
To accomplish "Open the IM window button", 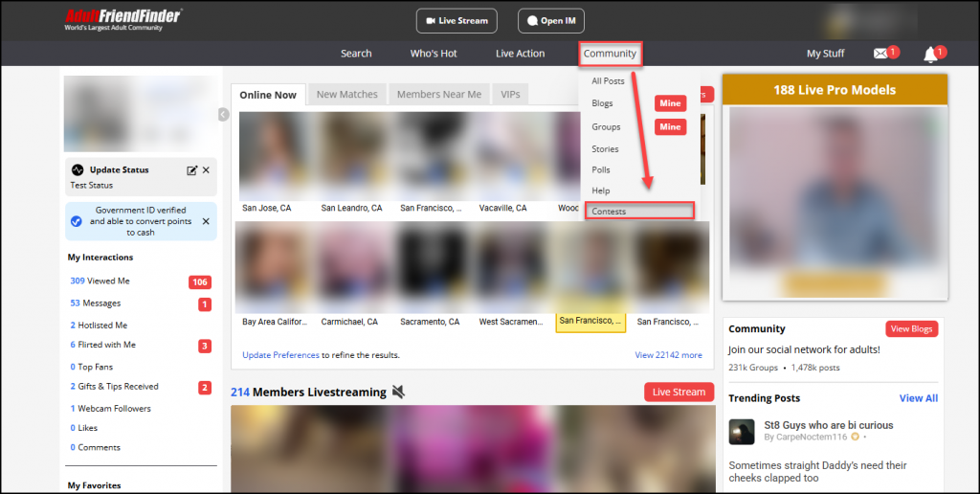I will pyautogui.click(x=550, y=21).
